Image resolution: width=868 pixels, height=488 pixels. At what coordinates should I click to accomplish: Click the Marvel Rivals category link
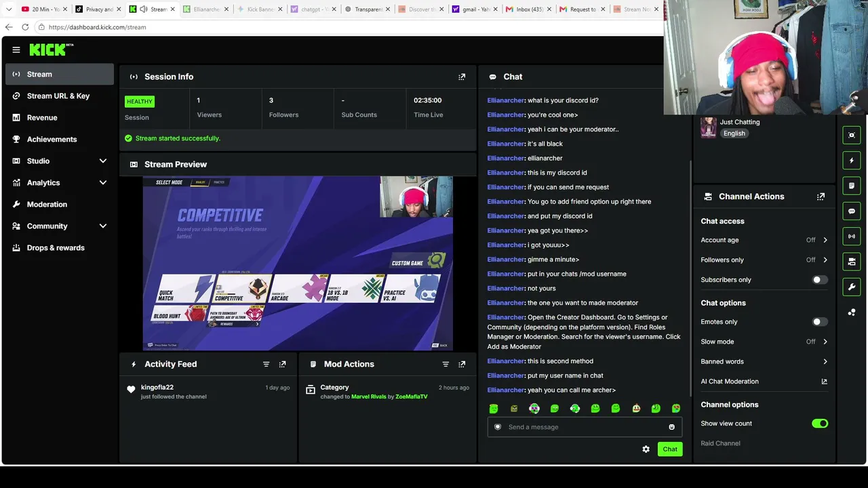tap(368, 396)
